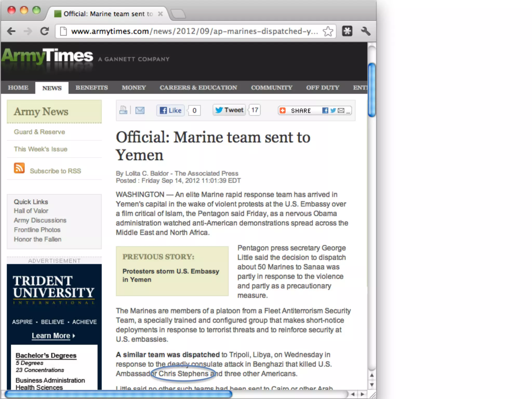Click the browser back arrow
This screenshot has width=532, height=399.
pos(11,31)
